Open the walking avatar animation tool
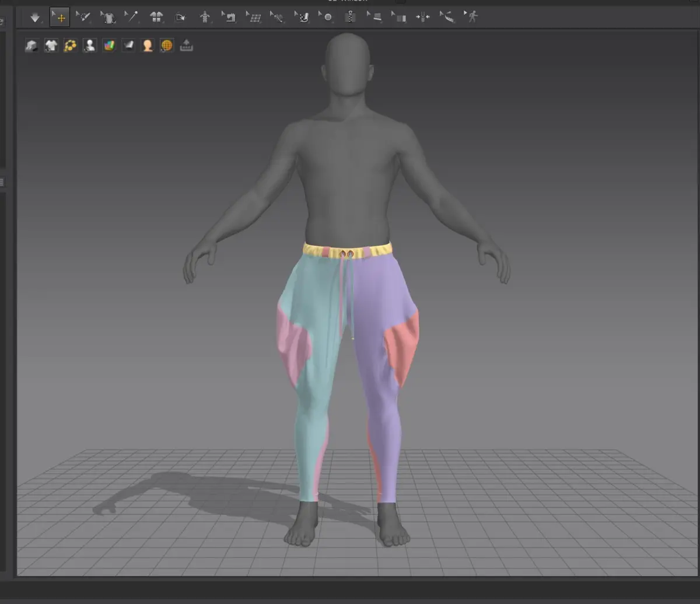Viewport: 700px width, 604px height. coord(471,18)
